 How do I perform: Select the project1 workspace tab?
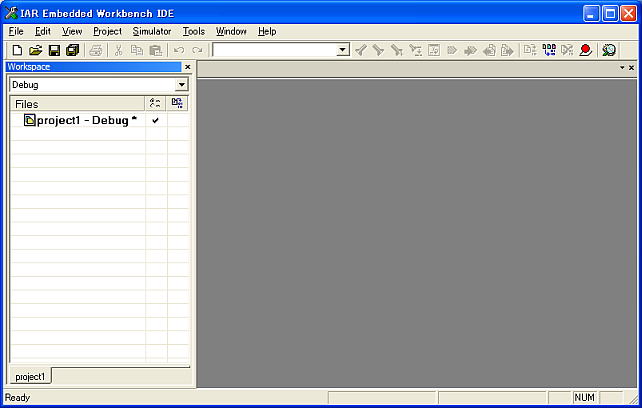click(x=30, y=376)
